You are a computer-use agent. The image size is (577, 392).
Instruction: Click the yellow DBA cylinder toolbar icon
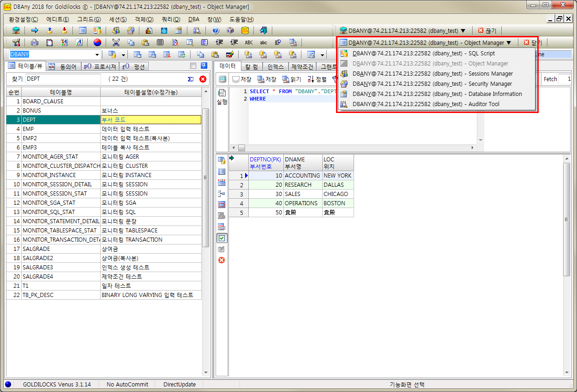[245, 31]
